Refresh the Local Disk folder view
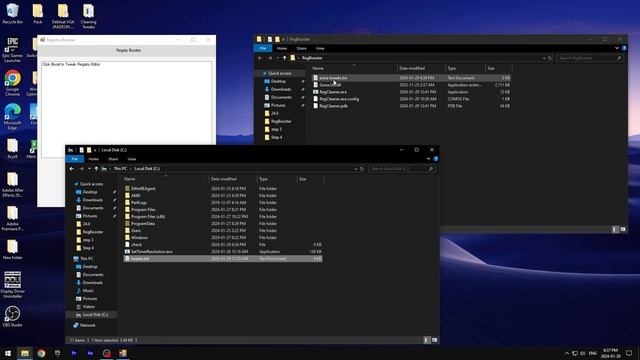This screenshot has width=640, height=360. [362, 169]
